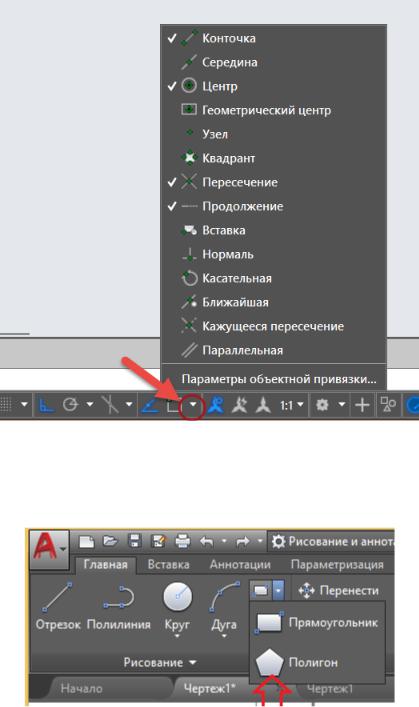Enable the Вставка snap option
Viewport: 419px width, 707px height.
pos(273,230)
